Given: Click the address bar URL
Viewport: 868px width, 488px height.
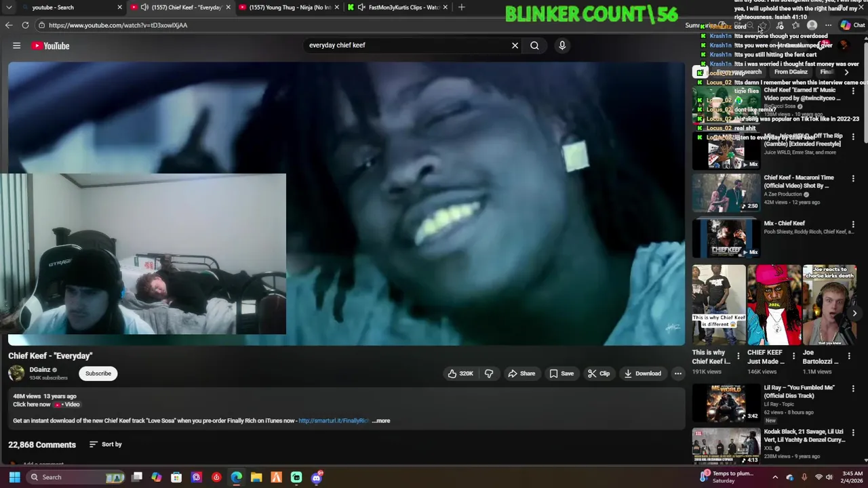Looking at the screenshot, I should (118, 25).
